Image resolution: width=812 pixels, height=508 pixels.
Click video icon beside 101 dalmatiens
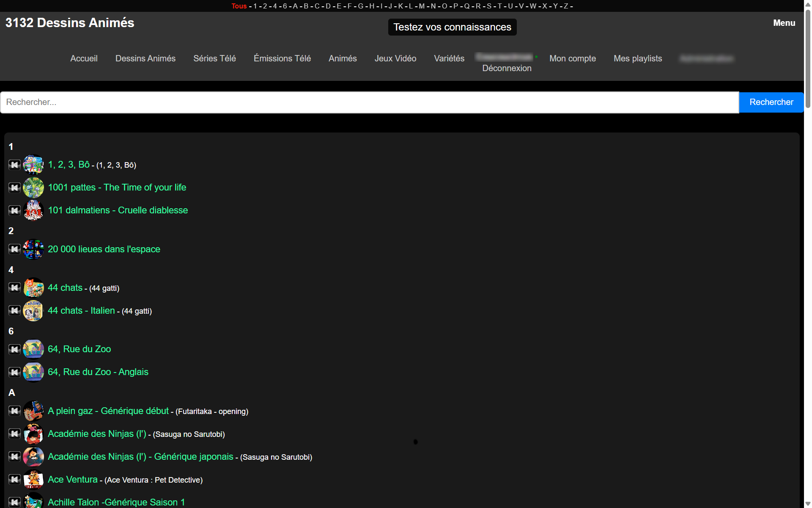[14, 210]
